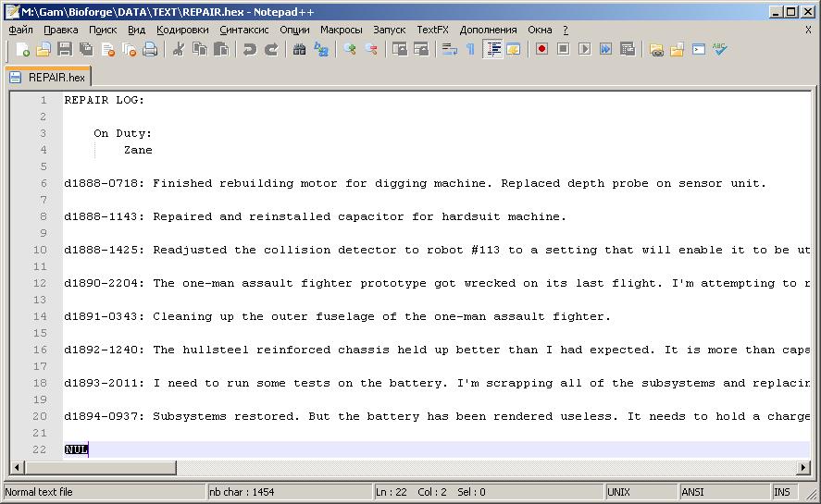Click the 'd1888-1143:' log entry line
This screenshot has width=821, height=504.
coord(316,216)
